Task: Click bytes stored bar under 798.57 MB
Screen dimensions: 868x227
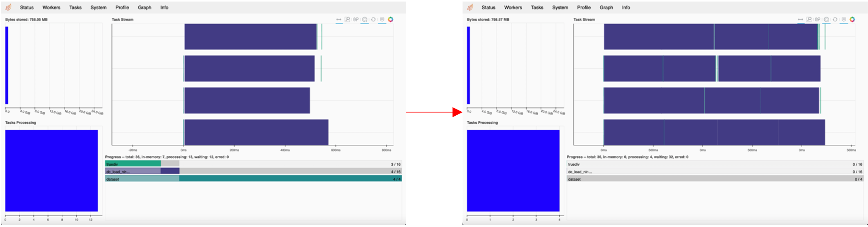Action: point(468,65)
